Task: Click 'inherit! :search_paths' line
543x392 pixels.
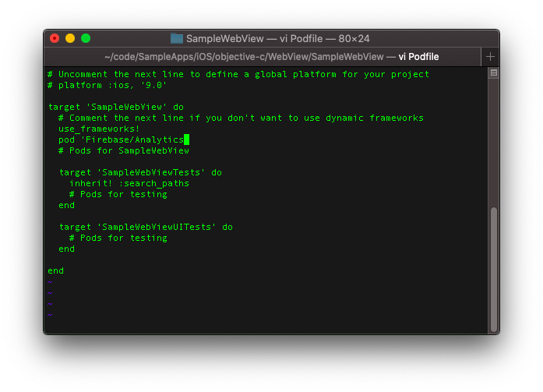Action: click(129, 183)
